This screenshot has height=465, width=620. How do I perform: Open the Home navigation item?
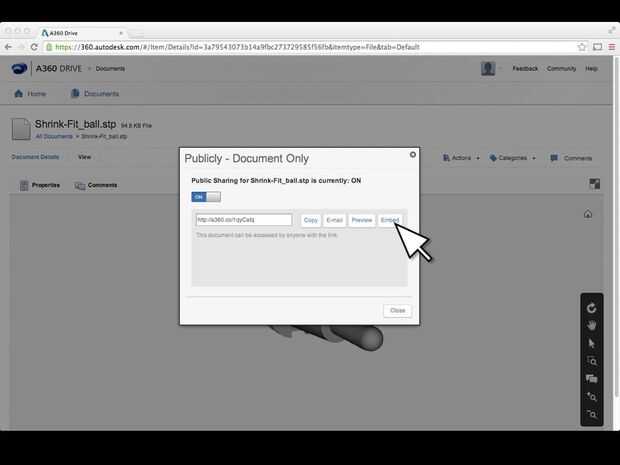(30, 94)
